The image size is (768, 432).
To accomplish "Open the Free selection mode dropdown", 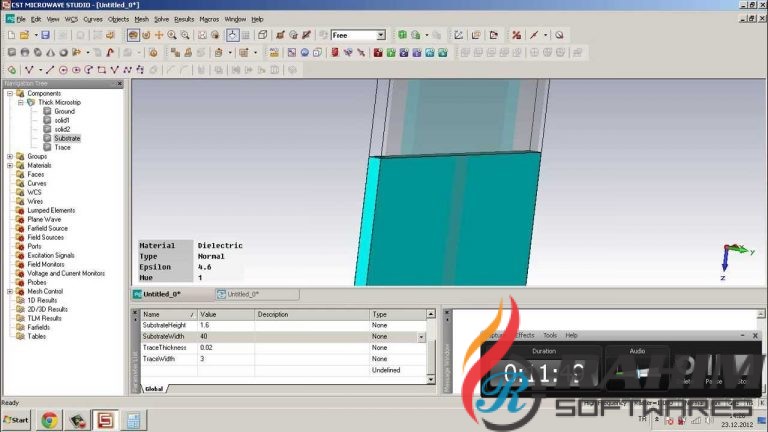I will coord(381,35).
